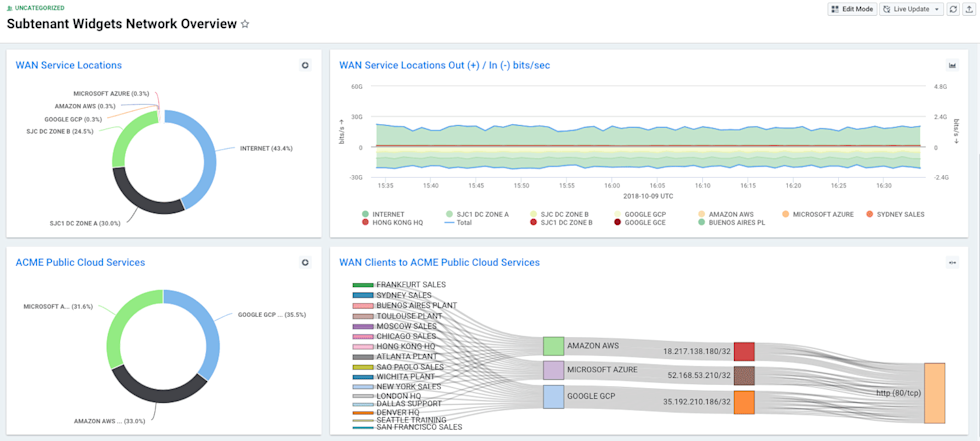Click the http (80/tcp) Sankey node
980x441 pixels.
tap(934, 393)
